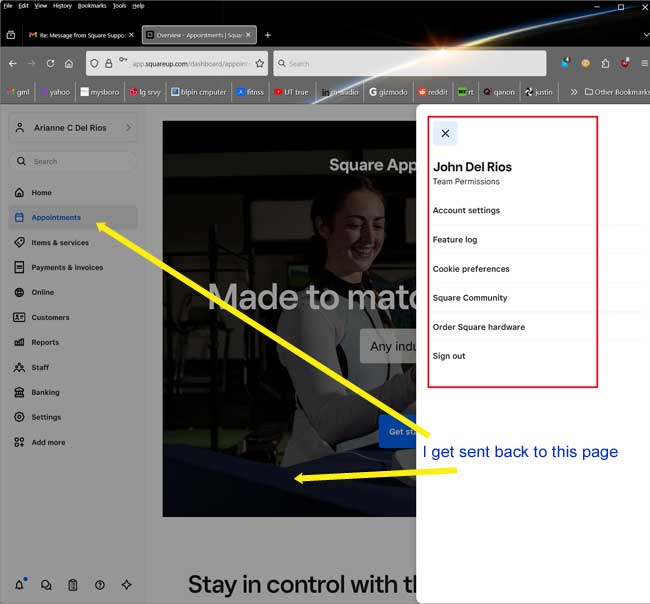This screenshot has height=604, width=650.
Task: Go back with browser back arrow
Action: [x=13, y=63]
